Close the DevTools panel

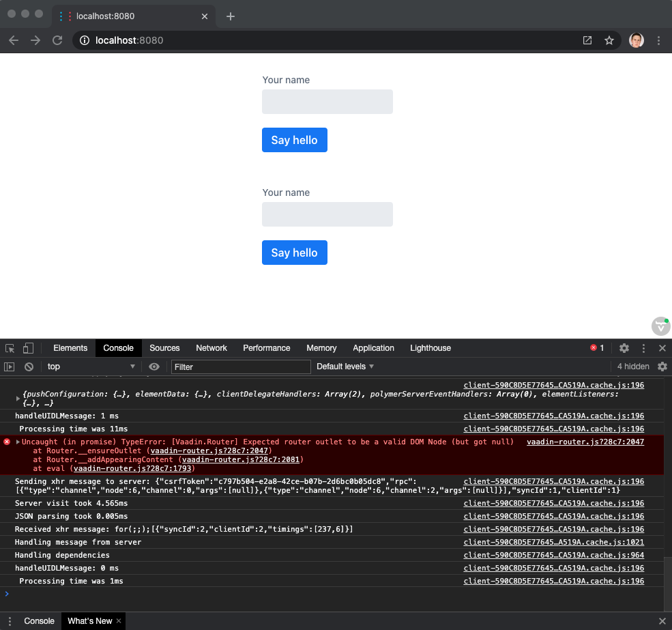pos(662,348)
